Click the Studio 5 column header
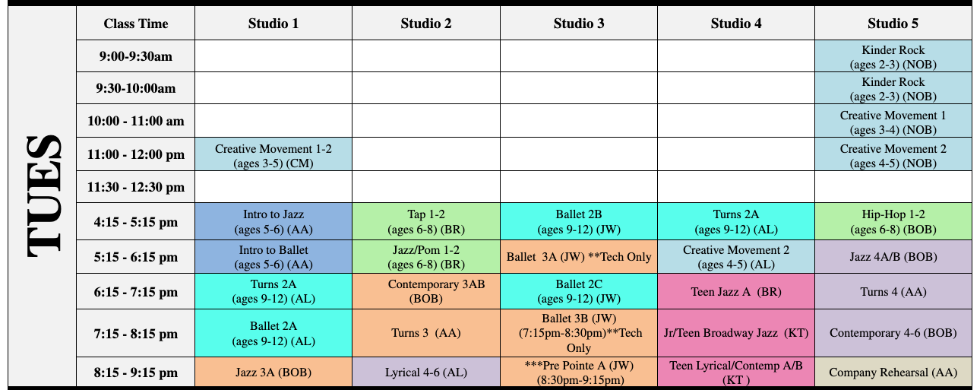The width and height of the screenshot is (980, 390). [893, 24]
